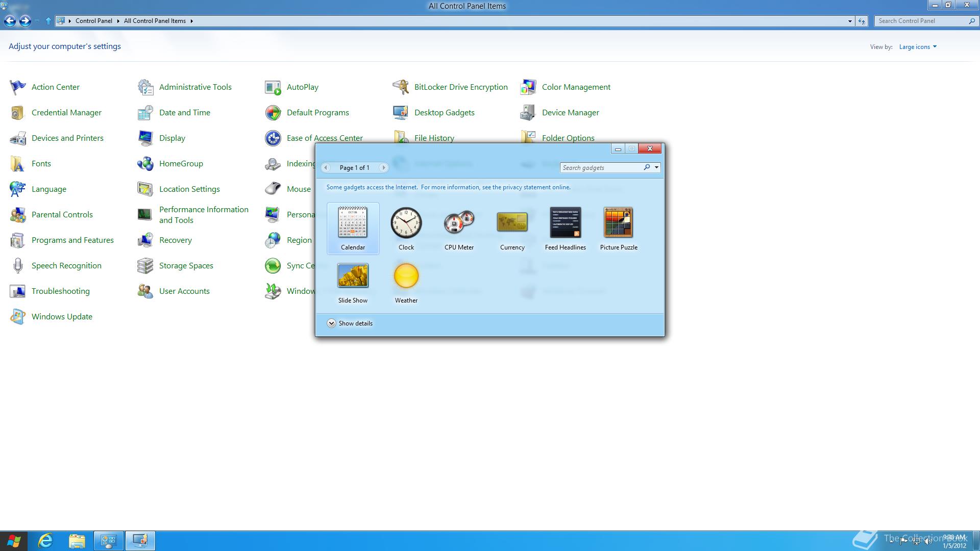This screenshot has height=551, width=980.
Task: Open the Action Center flag icon
Action: (x=18, y=87)
